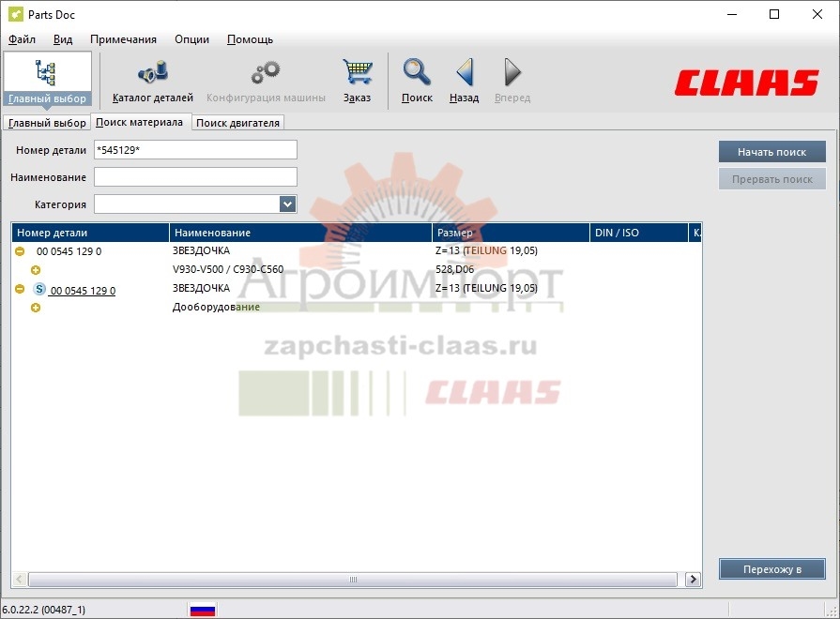Click the Parts Doc title bar app icon

coord(16,14)
